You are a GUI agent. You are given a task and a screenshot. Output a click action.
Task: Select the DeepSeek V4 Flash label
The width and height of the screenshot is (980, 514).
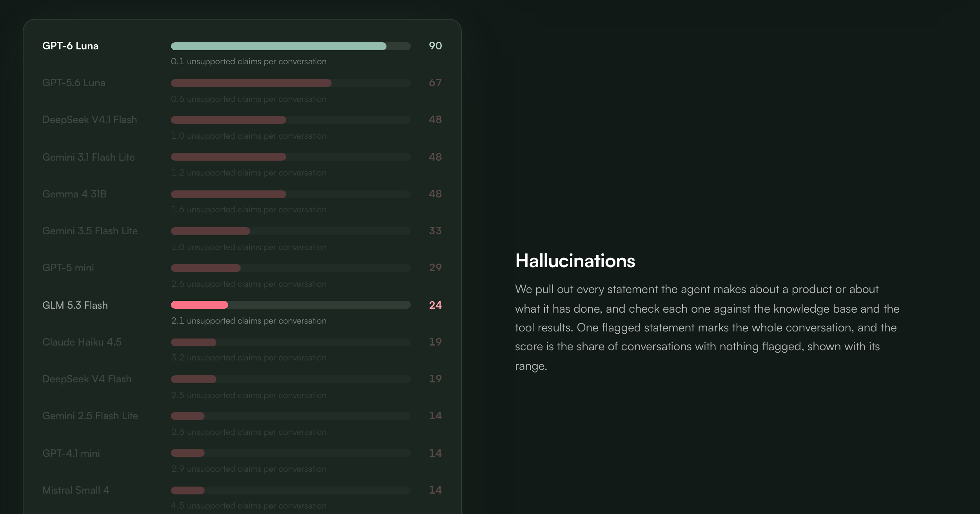click(87, 379)
